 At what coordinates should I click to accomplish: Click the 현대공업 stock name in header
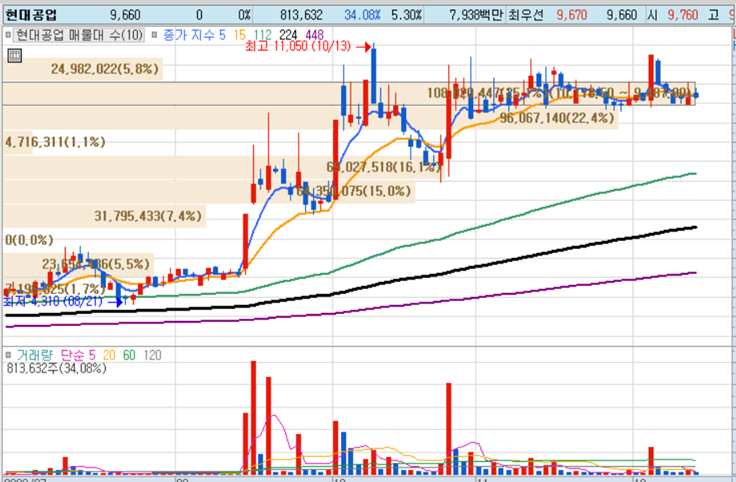click(31, 15)
